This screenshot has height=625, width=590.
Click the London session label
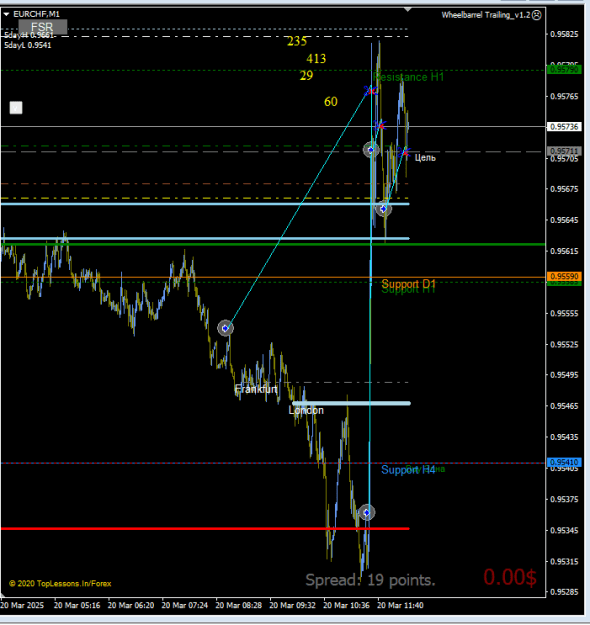coord(306,410)
